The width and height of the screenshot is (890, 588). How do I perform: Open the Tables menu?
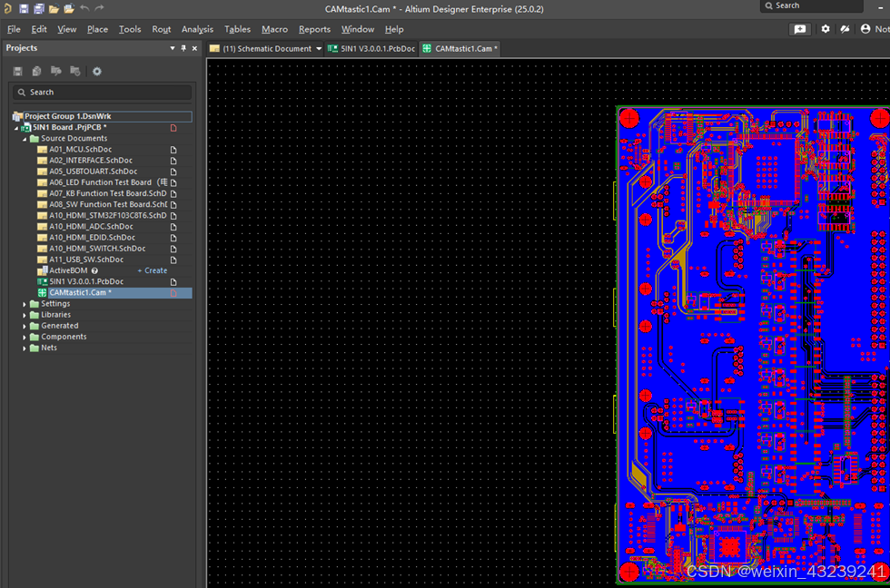pos(237,29)
